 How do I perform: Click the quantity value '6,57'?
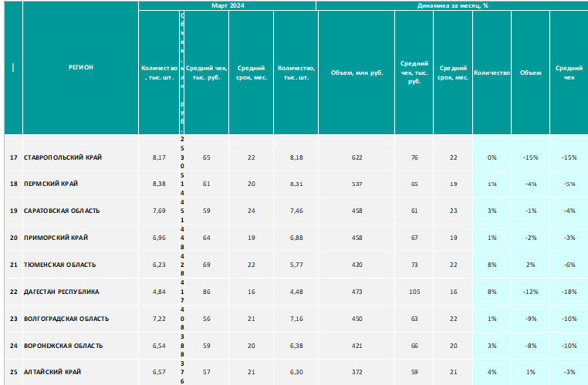tap(159, 372)
